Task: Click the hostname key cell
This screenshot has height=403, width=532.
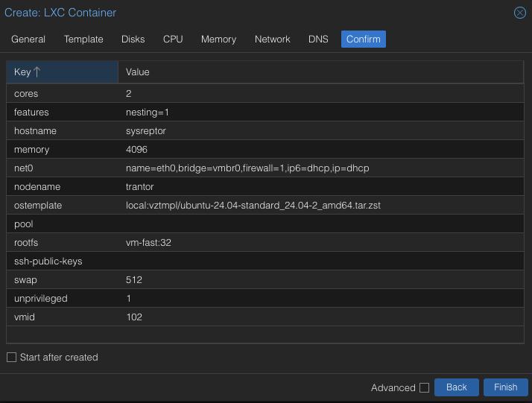Action: click(x=62, y=131)
